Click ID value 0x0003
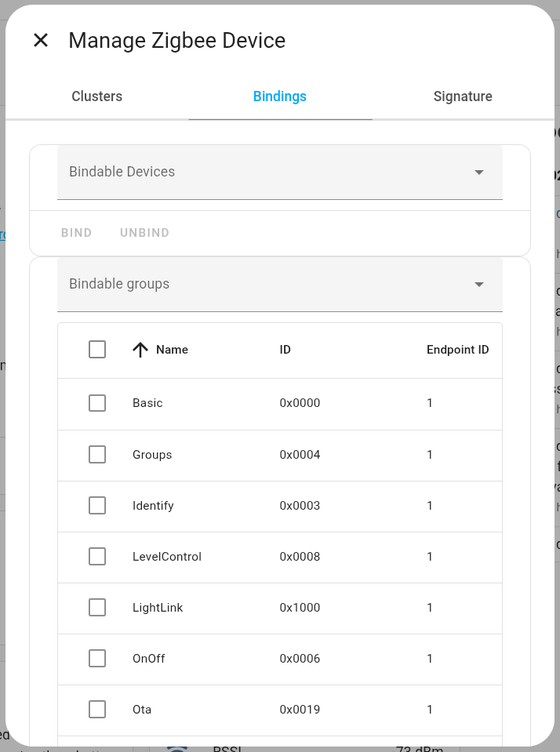Viewport: 560px width, 752px height. pyautogui.click(x=300, y=506)
